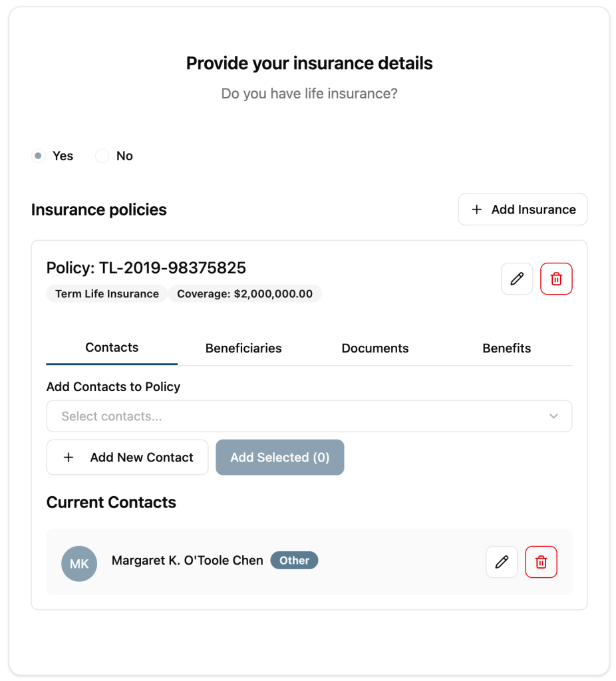Go to the Benefits tab
Screen dimensions: 616x681
(x=507, y=348)
